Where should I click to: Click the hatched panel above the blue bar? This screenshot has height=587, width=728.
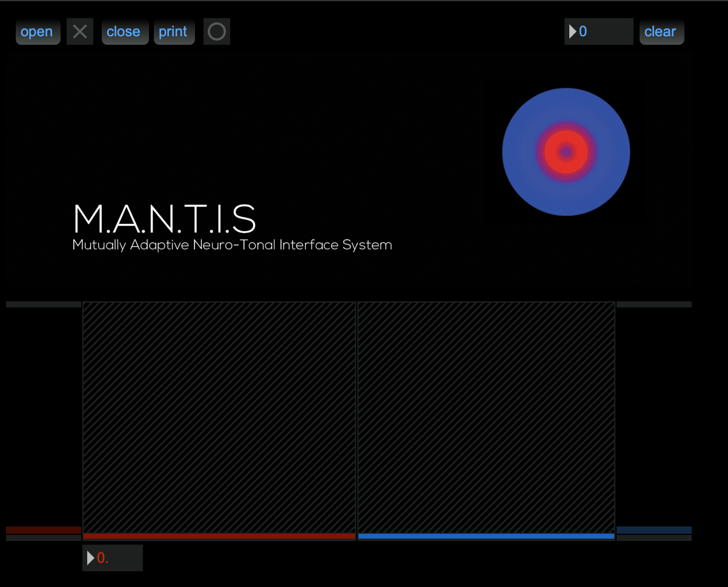click(486, 417)
